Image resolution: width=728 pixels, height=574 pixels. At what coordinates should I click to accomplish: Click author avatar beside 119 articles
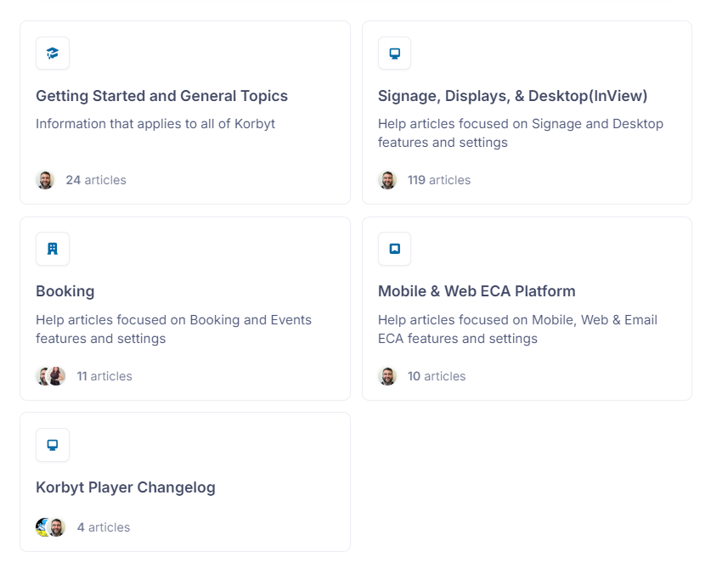(x=388, y=180)
